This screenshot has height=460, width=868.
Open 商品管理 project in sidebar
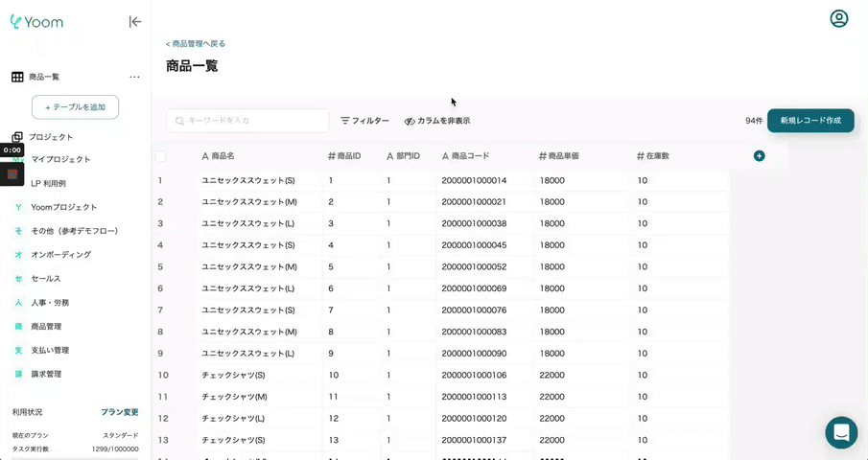pos(46,326)
